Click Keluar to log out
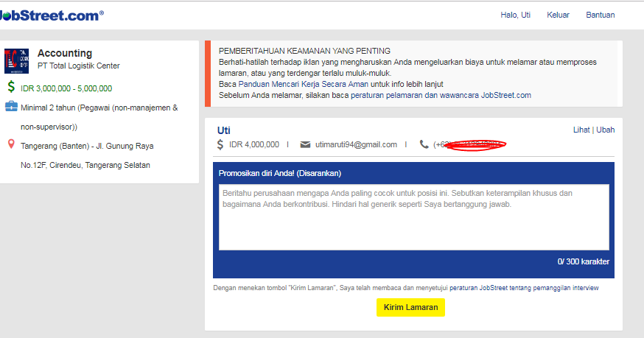 tap(558, 15)
